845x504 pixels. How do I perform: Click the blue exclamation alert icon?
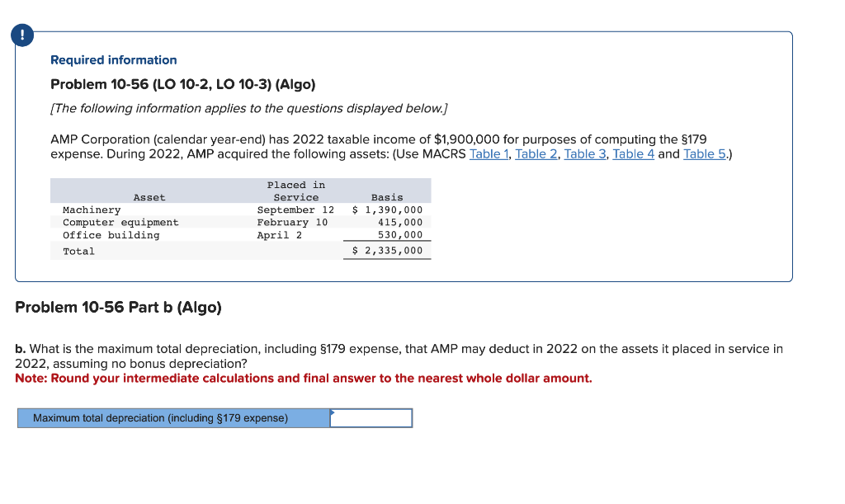[21, 35]
